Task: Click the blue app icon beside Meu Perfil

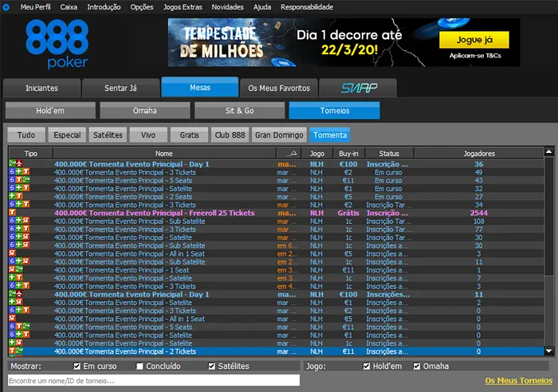Action: point(6,6)
